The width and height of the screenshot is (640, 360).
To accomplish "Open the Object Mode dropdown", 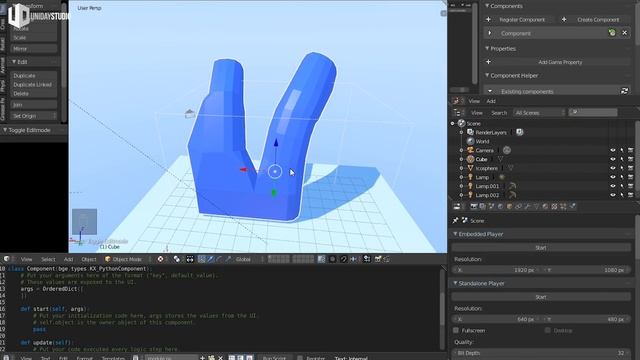I will pos(124,259).
